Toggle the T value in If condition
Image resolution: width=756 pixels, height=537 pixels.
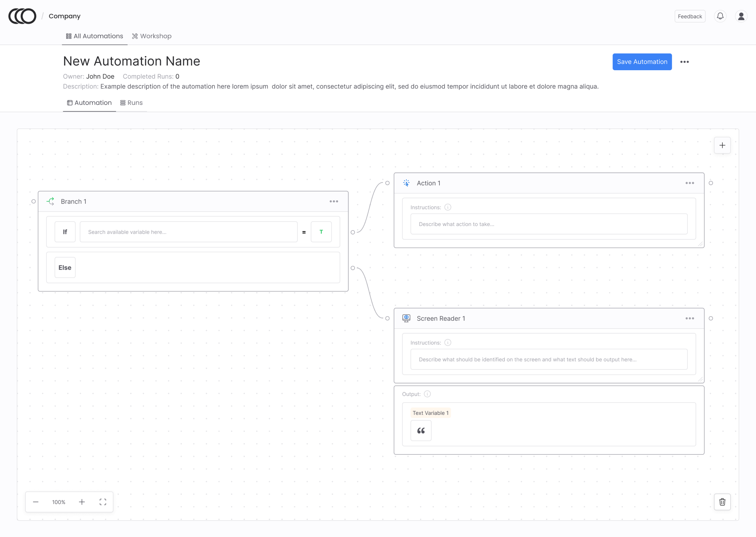321,232
